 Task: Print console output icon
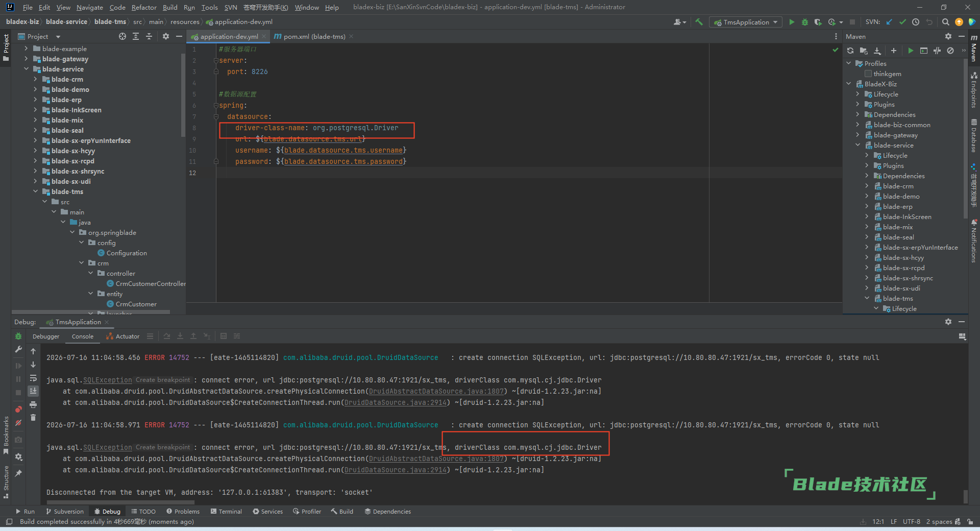(x=33, y=404)
